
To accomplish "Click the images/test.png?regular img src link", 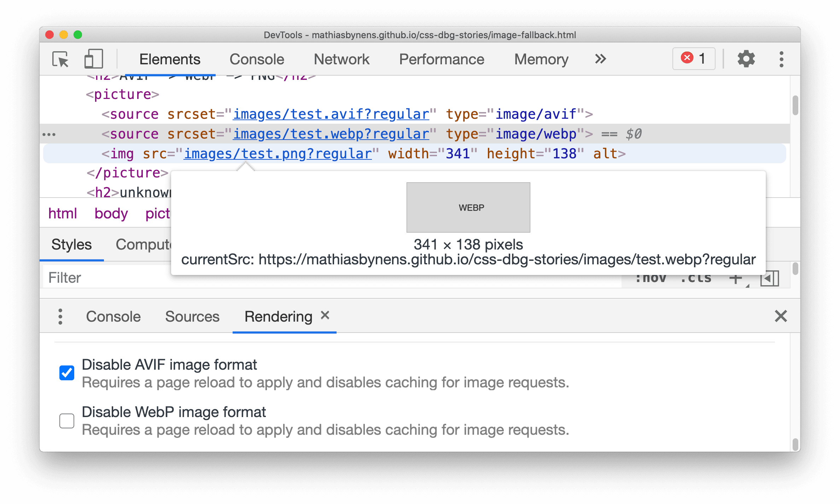I will tap(277, 154).
